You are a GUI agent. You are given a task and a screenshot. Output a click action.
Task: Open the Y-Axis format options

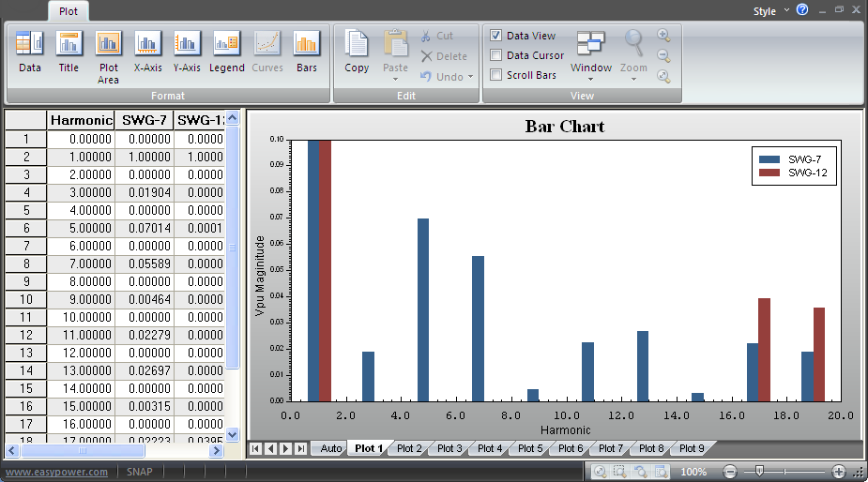click(187, 52)
